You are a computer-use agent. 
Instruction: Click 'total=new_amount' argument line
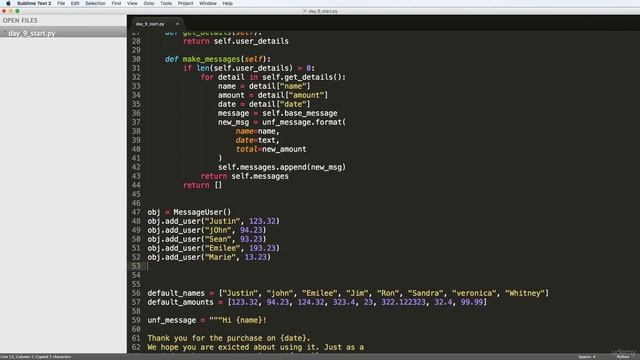[271, 149]
